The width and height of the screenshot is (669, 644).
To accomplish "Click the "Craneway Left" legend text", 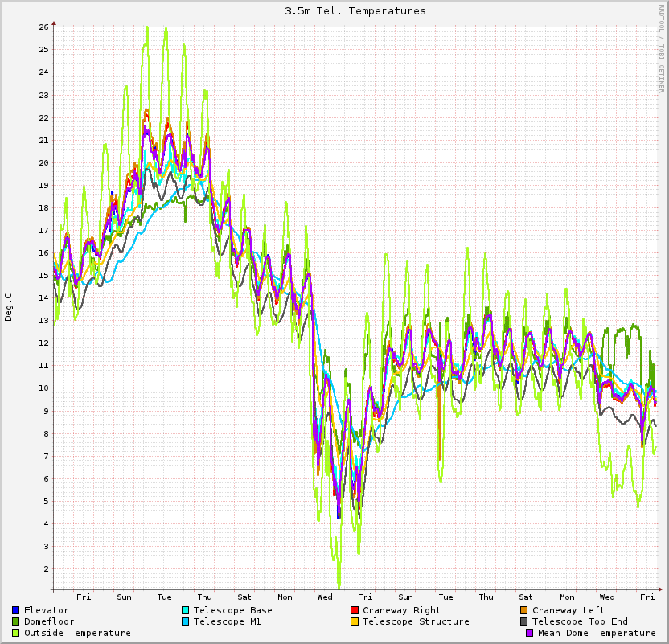I will click(568, 610).
